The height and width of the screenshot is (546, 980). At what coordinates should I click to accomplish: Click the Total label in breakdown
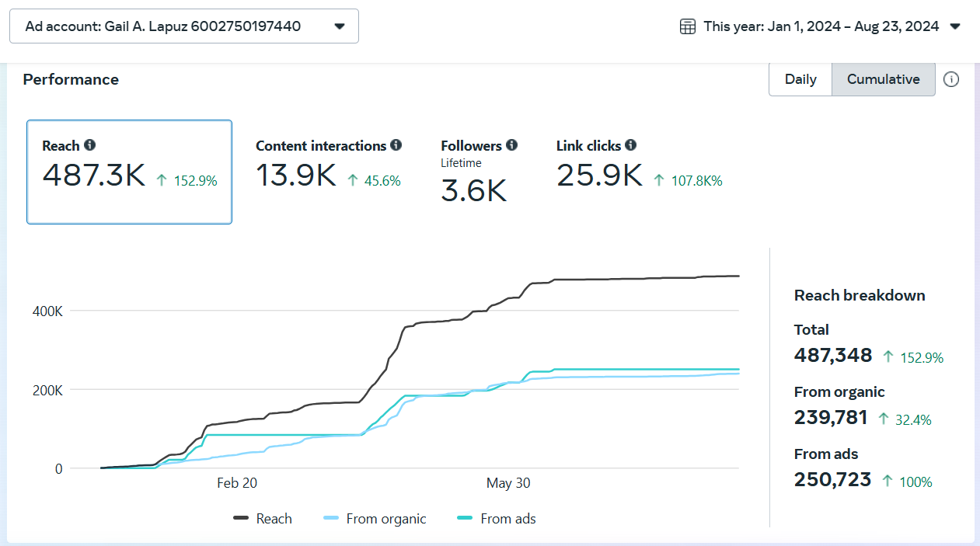click(x=811, y=330)
